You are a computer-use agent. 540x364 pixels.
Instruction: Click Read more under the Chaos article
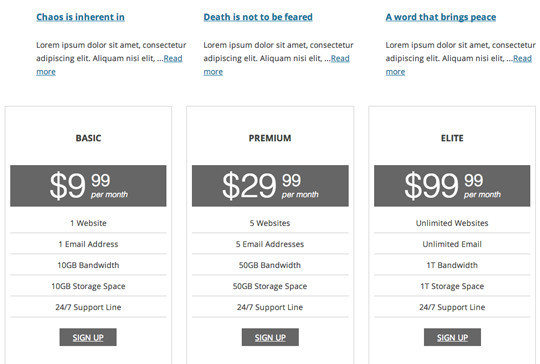pyautogui.click(x=173, y=58)
